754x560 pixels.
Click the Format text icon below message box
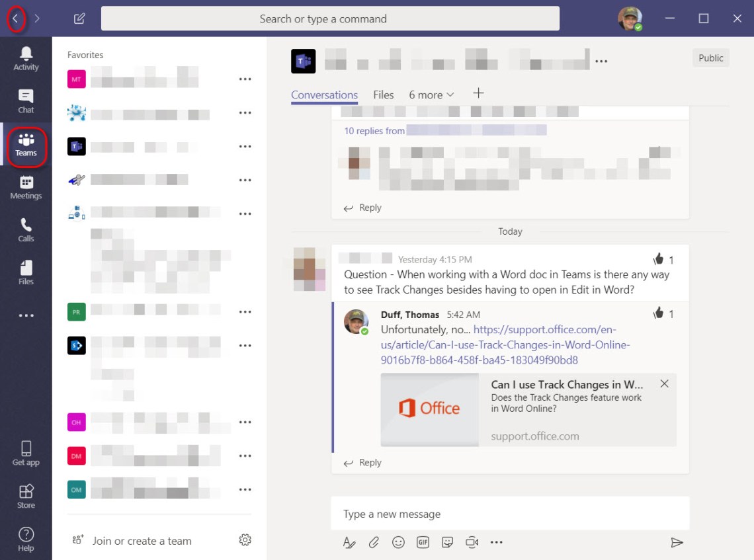[x=349, y=542]
